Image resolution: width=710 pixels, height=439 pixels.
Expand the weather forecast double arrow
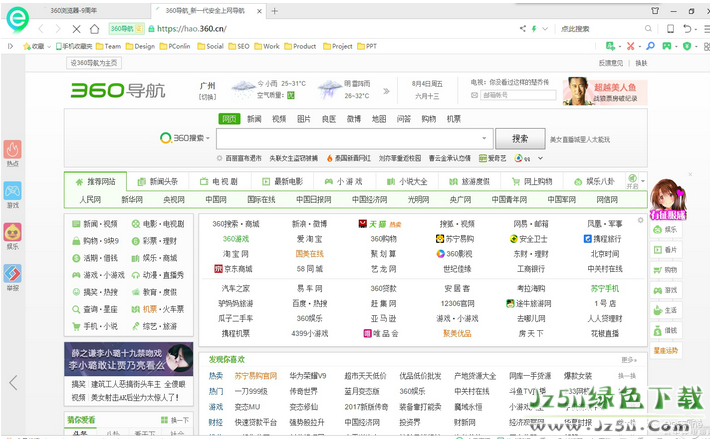(386, 91)
